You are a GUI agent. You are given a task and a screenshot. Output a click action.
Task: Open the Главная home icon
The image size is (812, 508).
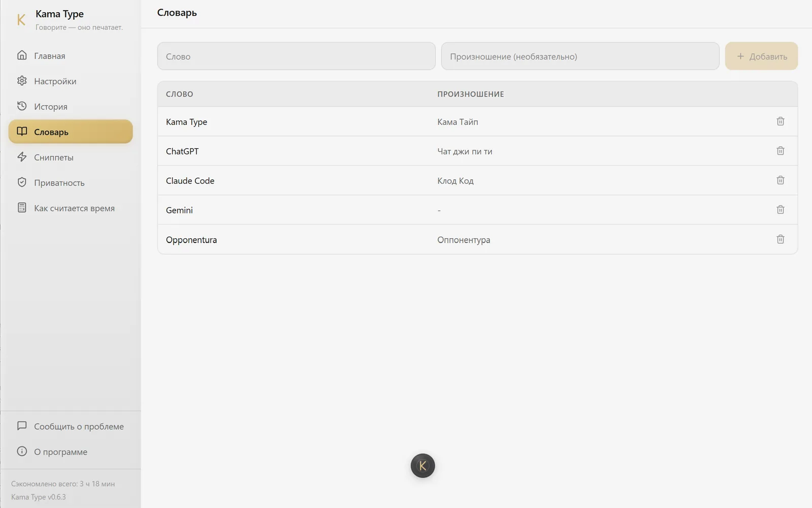pyautogui.click(x=22, y=55)
